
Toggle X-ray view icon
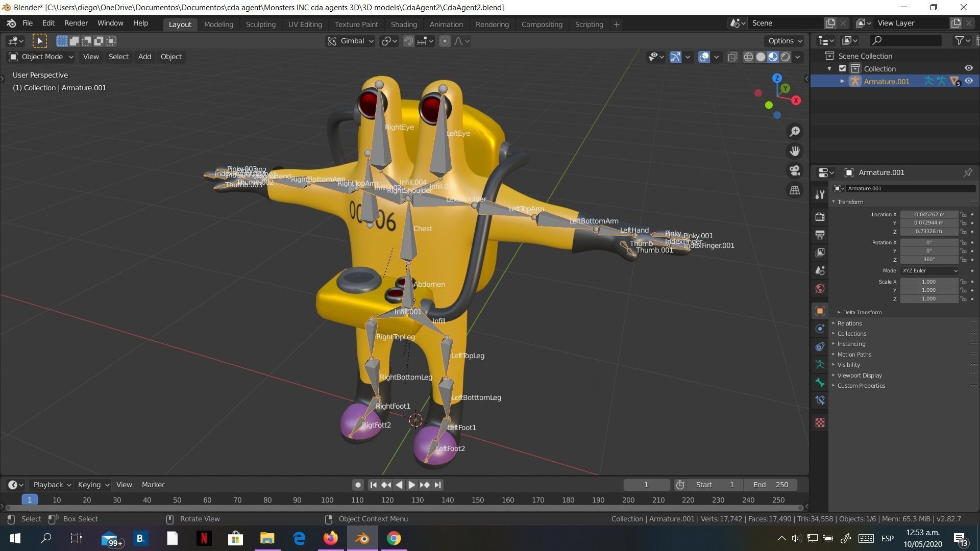732,57
